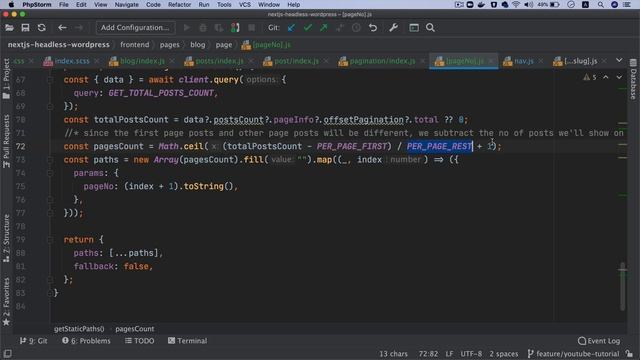Click line number 72 in gutter

(x=20, y=147)
